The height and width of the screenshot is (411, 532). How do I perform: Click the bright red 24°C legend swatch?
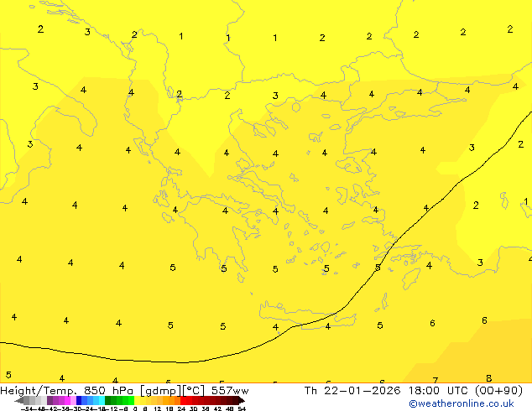183,400
